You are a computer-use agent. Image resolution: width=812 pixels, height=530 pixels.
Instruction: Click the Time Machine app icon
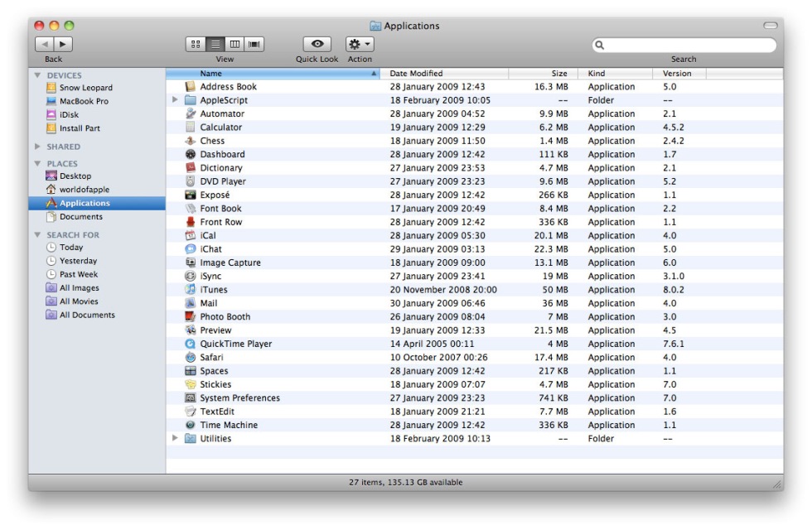191,426
